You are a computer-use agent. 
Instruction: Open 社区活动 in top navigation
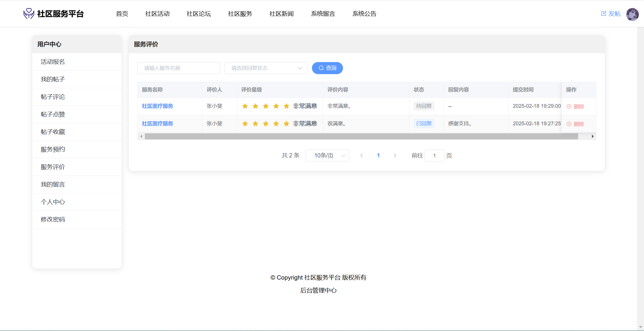point(157,14)
